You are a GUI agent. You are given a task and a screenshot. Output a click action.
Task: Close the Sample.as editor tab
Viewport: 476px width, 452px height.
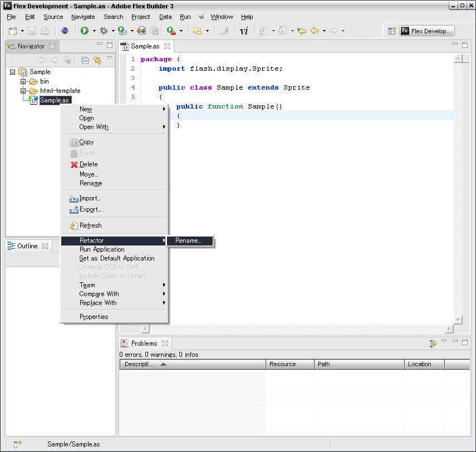click(167, 46)
